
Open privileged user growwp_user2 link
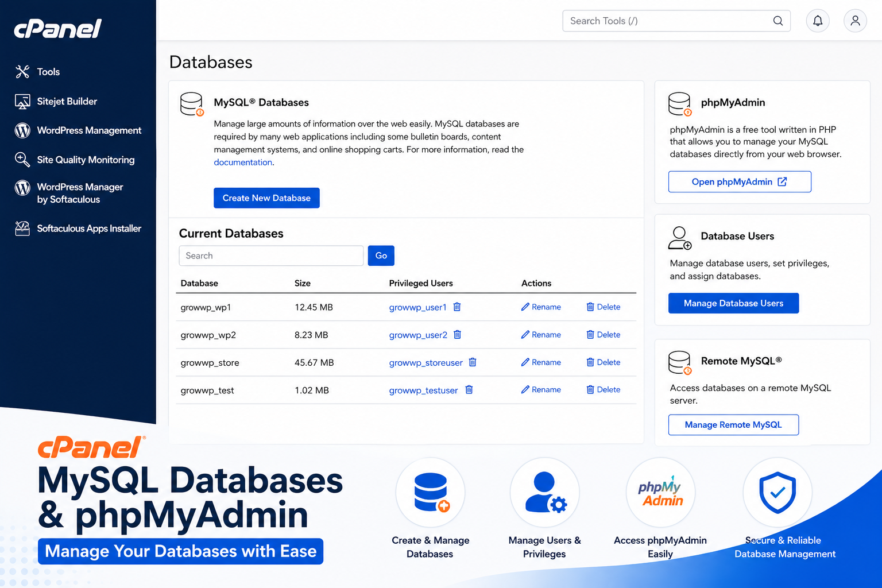point(418,335)
